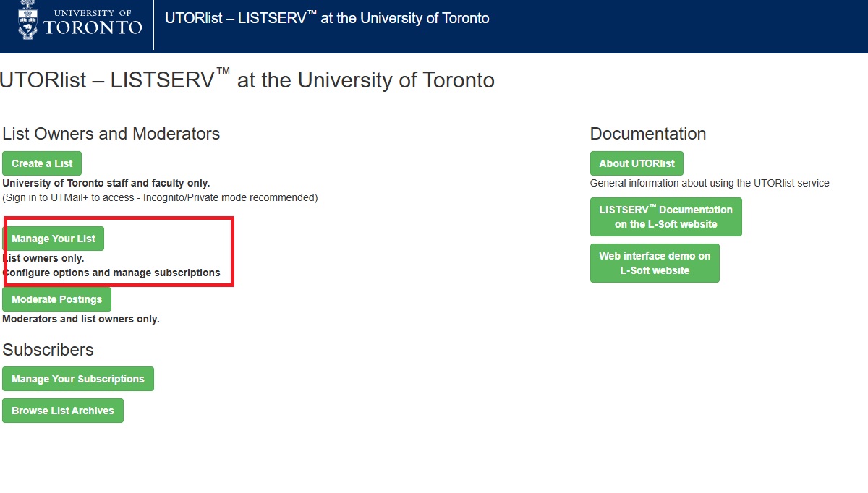
Task: Open the Moderate Postings page
Action: tap(56, 299)
